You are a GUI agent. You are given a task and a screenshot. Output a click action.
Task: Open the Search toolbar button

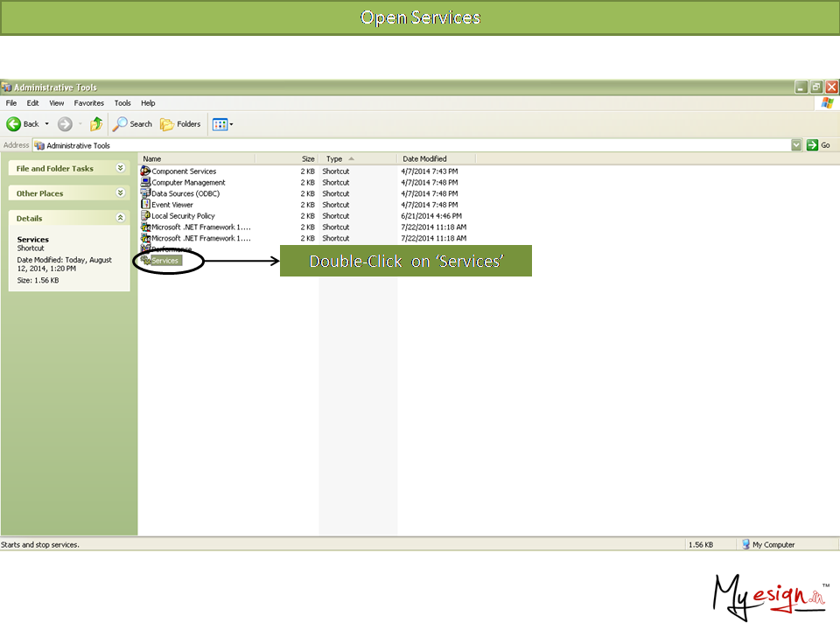tap(133, 124)
